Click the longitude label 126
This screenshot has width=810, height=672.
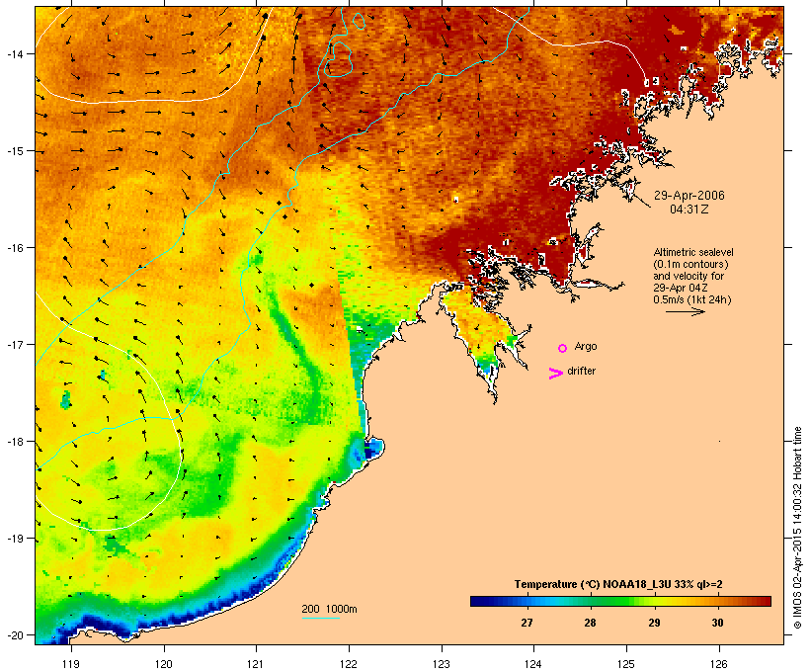point(719,664)
